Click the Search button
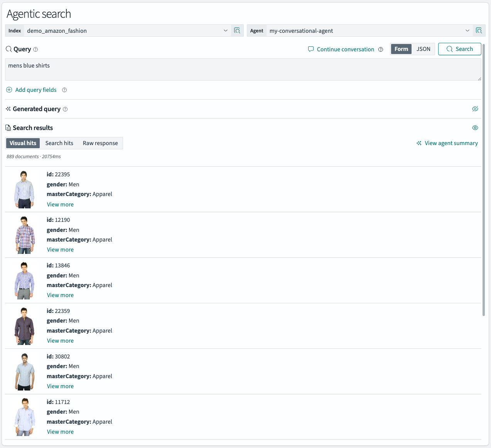Image resolution: width=491 pixels, height=448 pixels. click(459, 49)
